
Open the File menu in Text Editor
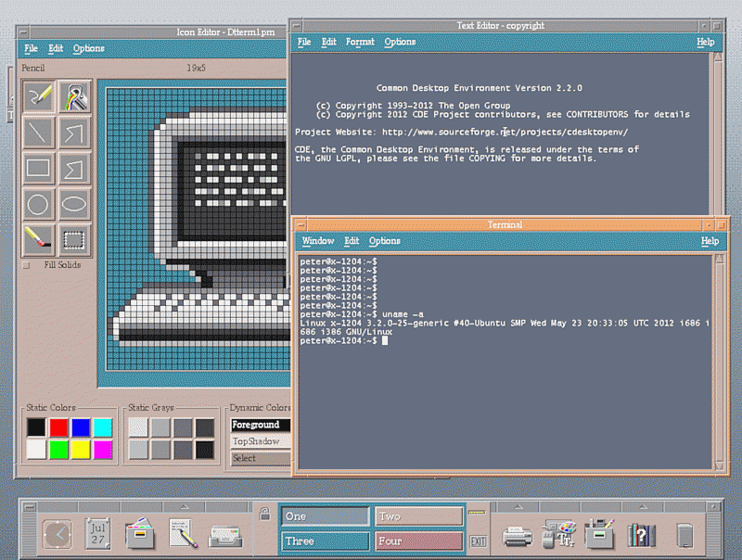coord(304,42)
